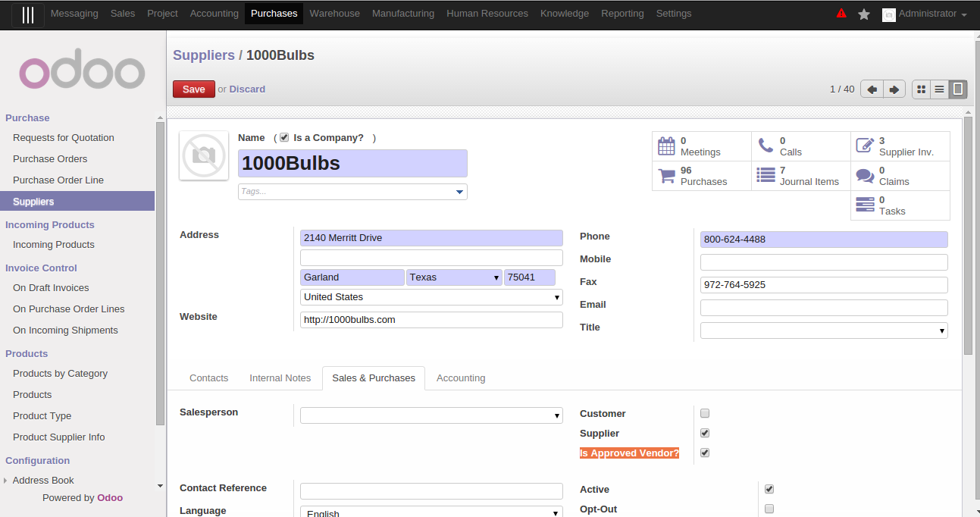
Task: Switch to the Contacts tab
Action: point(208,378)
